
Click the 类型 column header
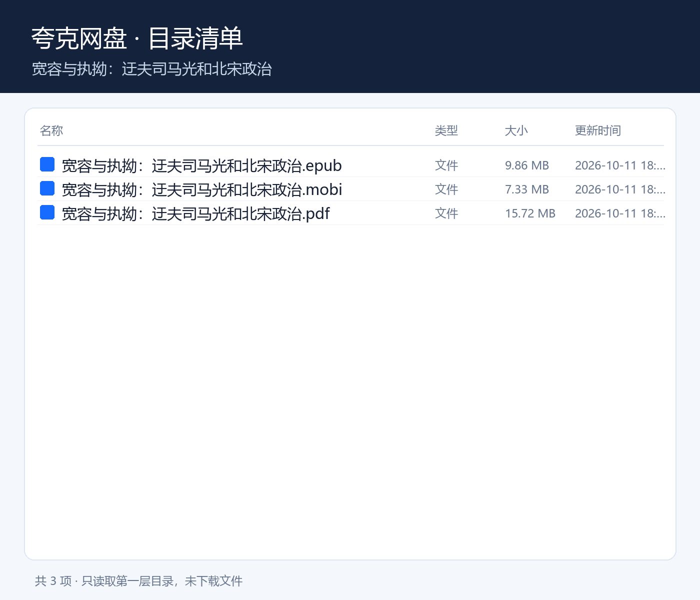pos(446,130)
